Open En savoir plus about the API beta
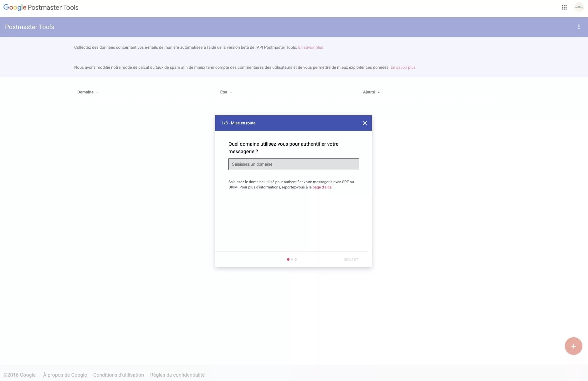The height and width of the screenshot is (381, 588). [310, 48]
